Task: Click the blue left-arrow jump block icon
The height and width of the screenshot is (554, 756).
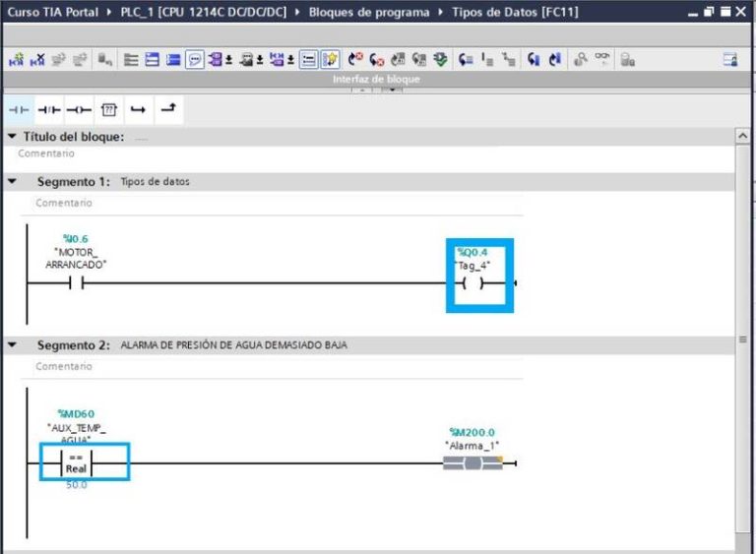Action: 534,60
